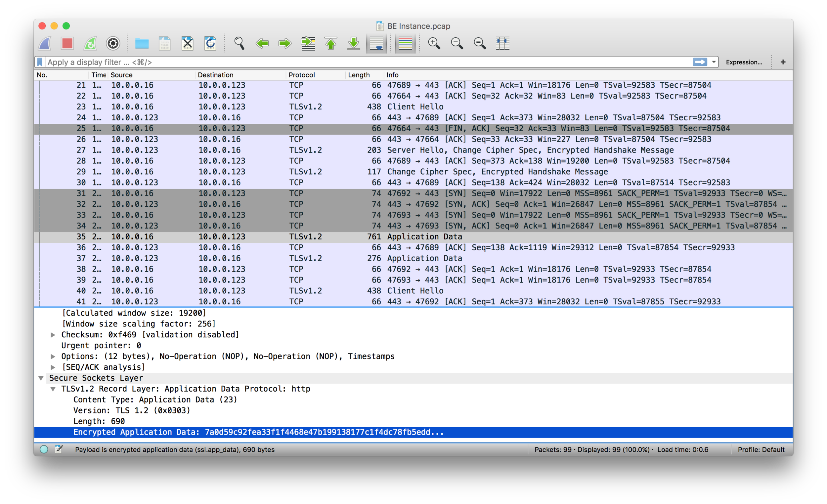Toggle auto-scroll during live capture
Screen dimensions: 827x504
click(376, 43)
